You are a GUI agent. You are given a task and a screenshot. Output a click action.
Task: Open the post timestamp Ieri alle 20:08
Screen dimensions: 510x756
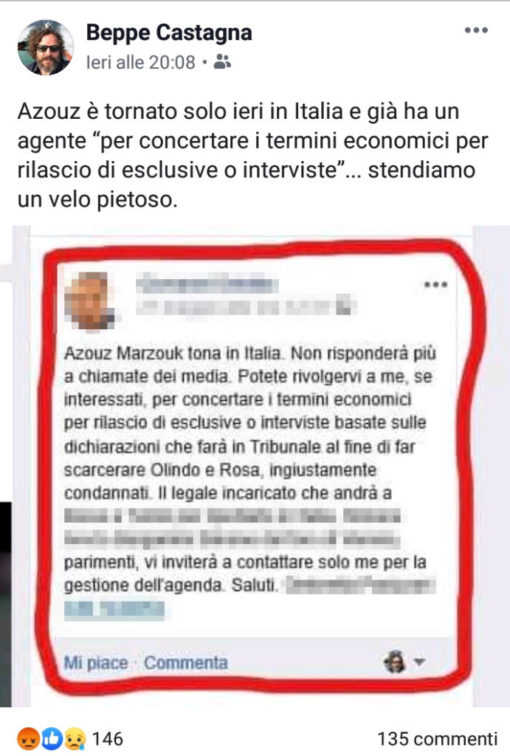pos(141,62)
